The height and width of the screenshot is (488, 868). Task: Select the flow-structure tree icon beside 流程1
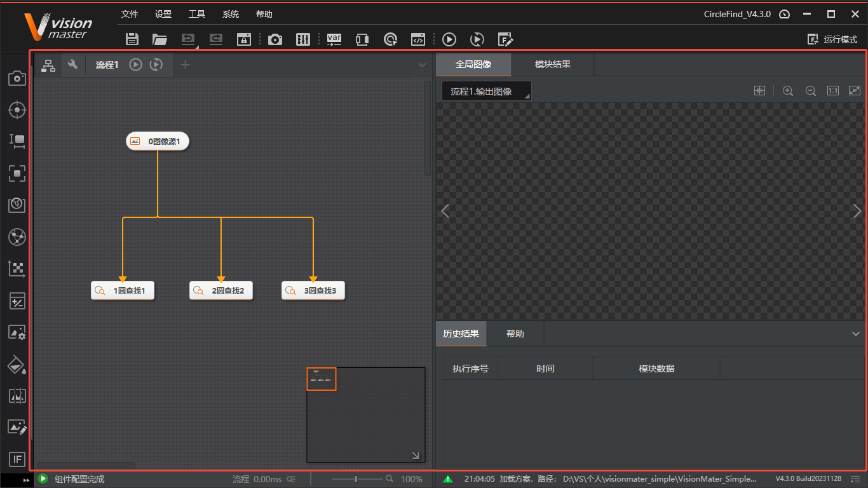tap(48, 65)
